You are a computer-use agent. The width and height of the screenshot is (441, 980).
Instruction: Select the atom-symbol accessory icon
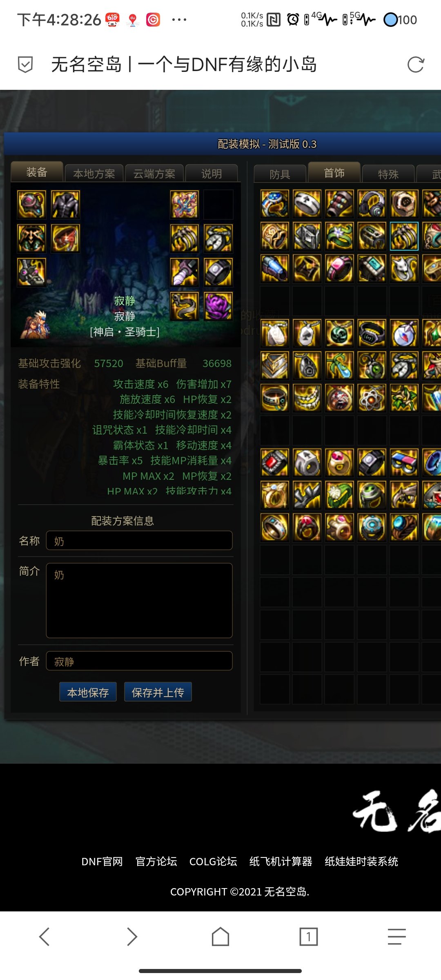pos(372,398)
